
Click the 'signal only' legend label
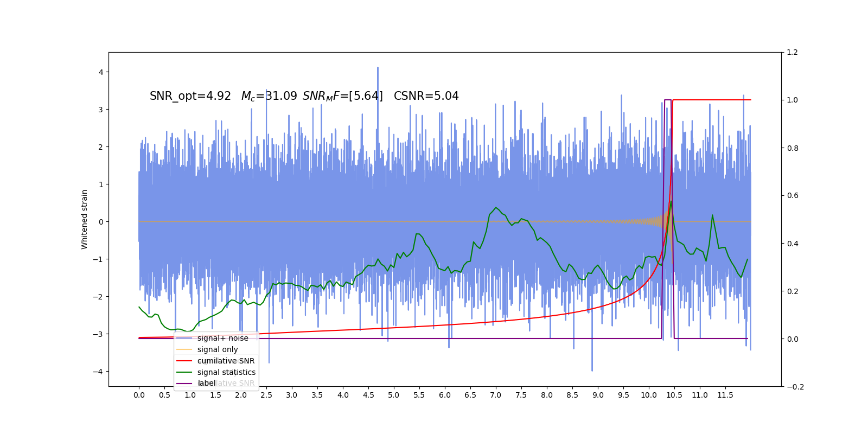point(218,349)
